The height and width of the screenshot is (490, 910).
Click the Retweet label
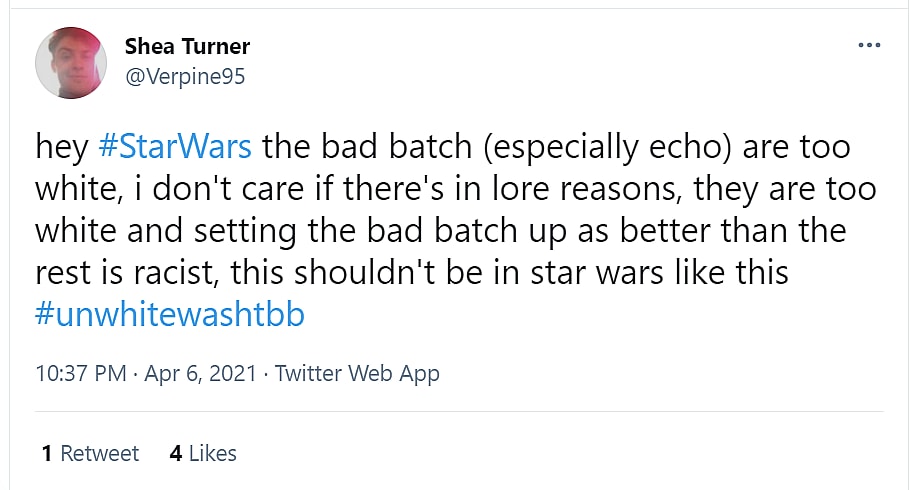tap(100, 453)
